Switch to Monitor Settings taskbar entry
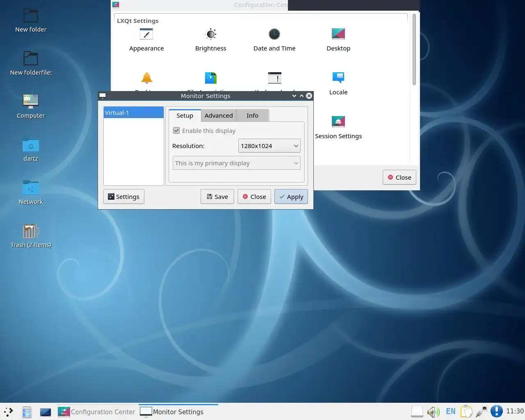Screen dimensions: 525x420 [x=178, y=412]
